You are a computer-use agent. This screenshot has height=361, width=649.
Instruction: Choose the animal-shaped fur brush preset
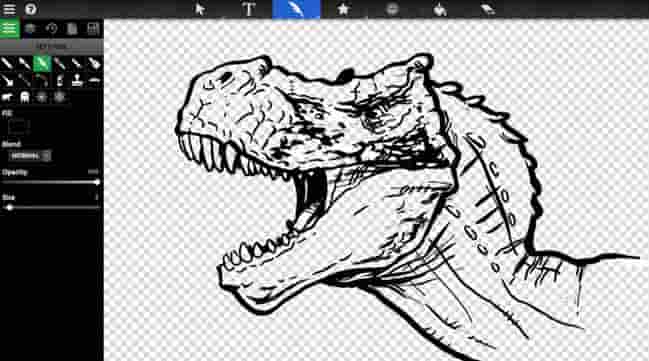coord(7,97)
